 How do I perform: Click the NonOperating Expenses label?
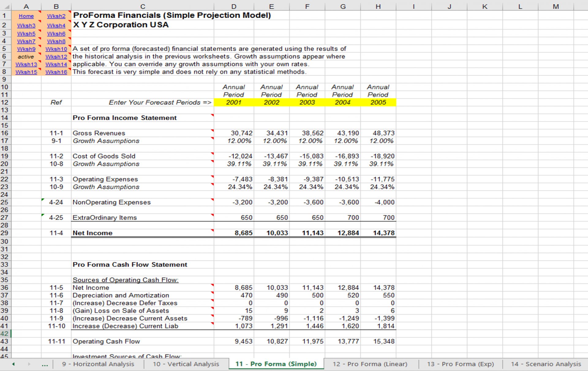(x=111, y=202)
